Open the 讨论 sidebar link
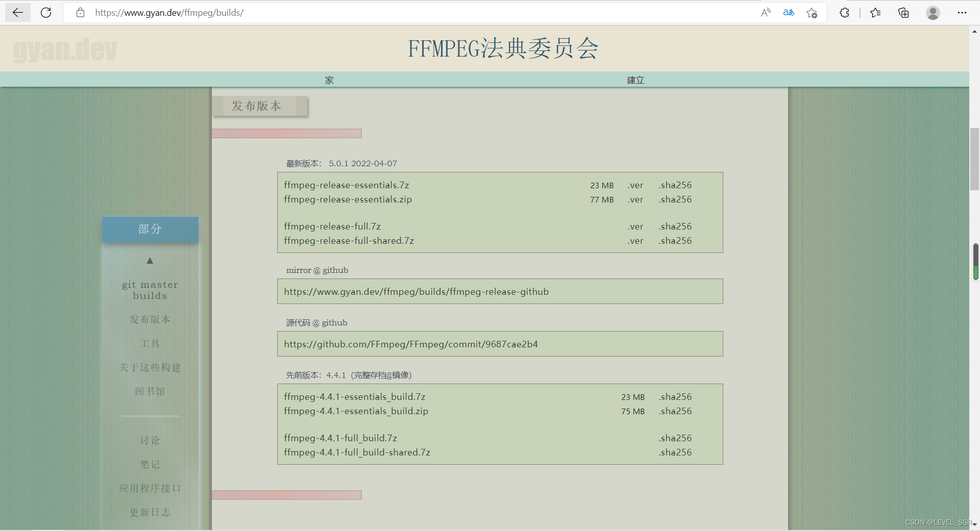Screen dimensions: 980x531 (150, 440)
